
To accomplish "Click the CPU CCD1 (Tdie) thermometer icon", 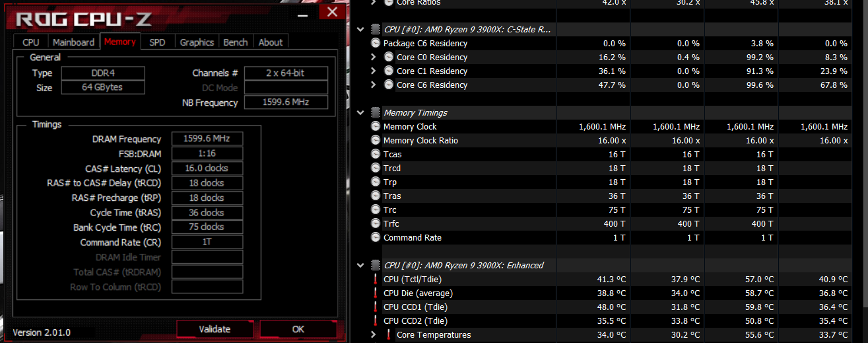I will point(376,307).
